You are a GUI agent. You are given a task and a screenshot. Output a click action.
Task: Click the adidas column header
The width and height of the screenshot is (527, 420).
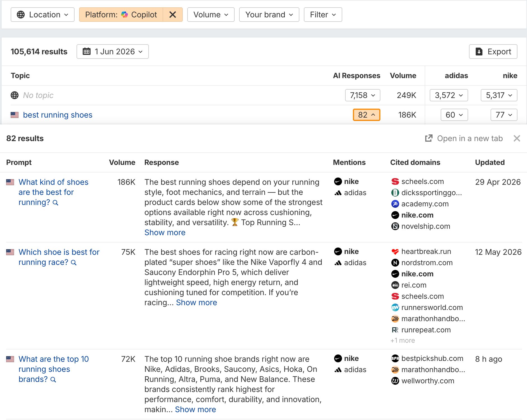click(x=456, y=76)
